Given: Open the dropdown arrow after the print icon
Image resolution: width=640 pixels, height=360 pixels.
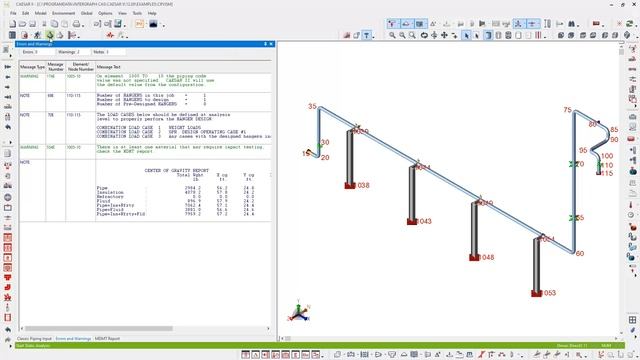Looking at the screenshot, I should click(83, 25).
